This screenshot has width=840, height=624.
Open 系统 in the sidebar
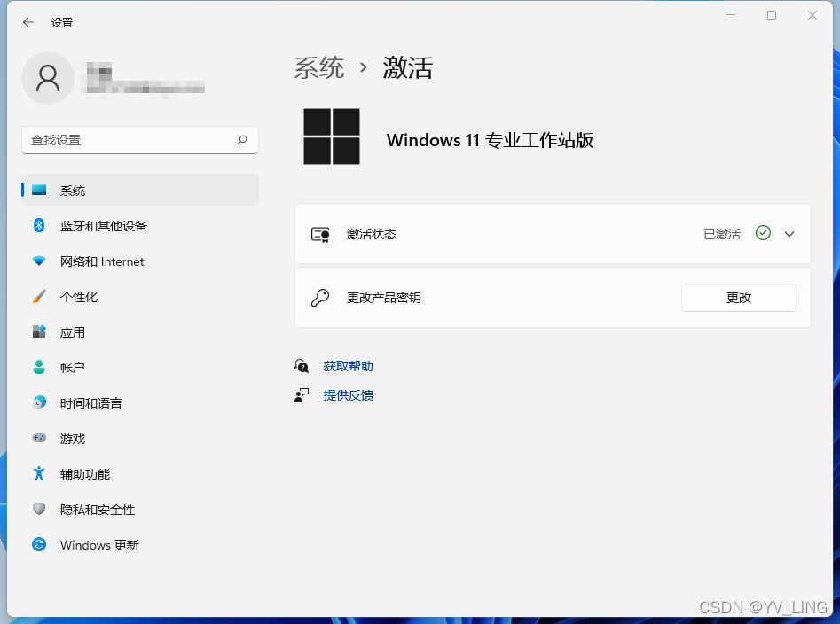tap(140, 190)
